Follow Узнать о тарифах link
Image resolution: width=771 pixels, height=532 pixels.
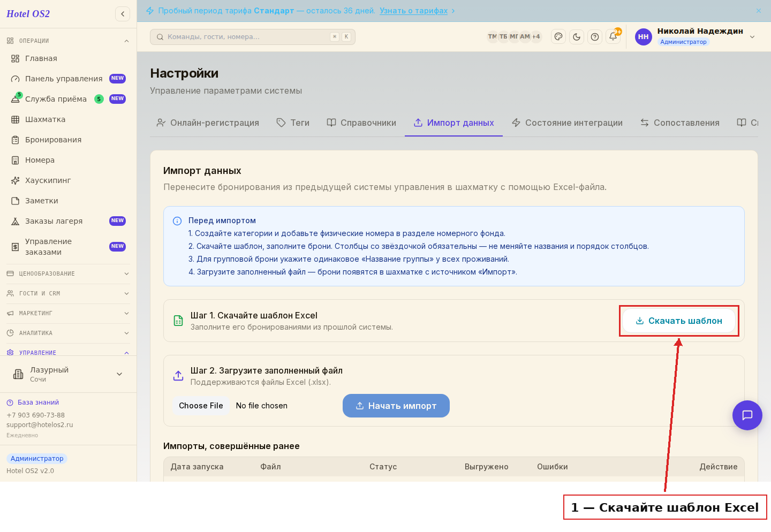tap(413, 11)
